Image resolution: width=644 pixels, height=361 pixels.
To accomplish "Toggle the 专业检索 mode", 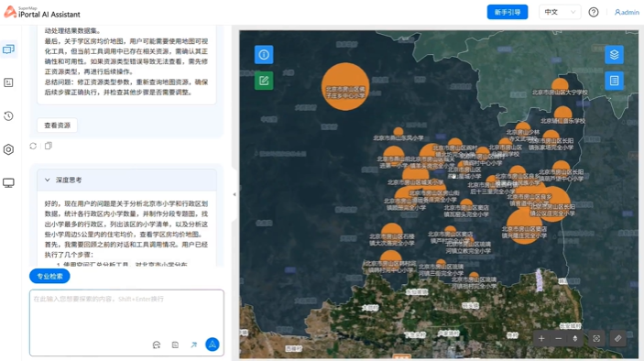I will tap(49, 276).
